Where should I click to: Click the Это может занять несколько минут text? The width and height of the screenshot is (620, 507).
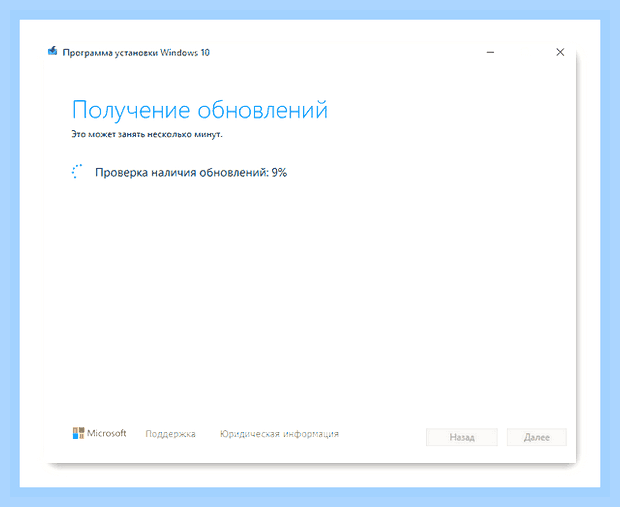(x=147, y=134)
